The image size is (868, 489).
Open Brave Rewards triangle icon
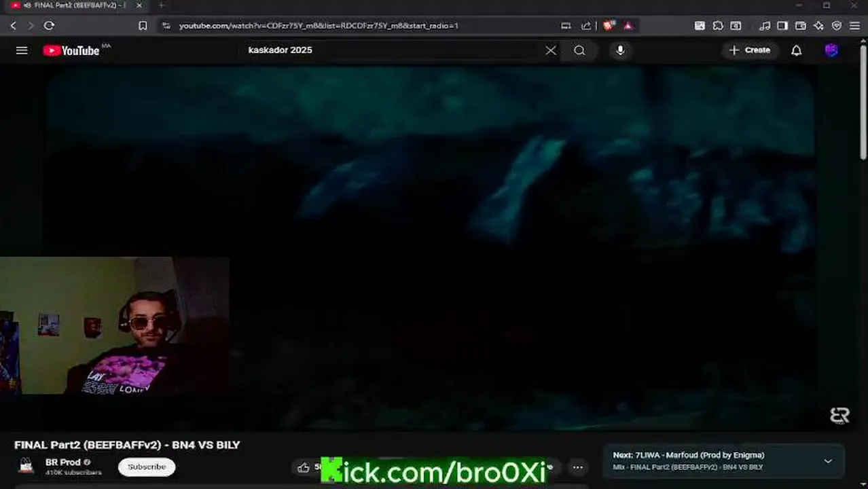pos(628,26)
